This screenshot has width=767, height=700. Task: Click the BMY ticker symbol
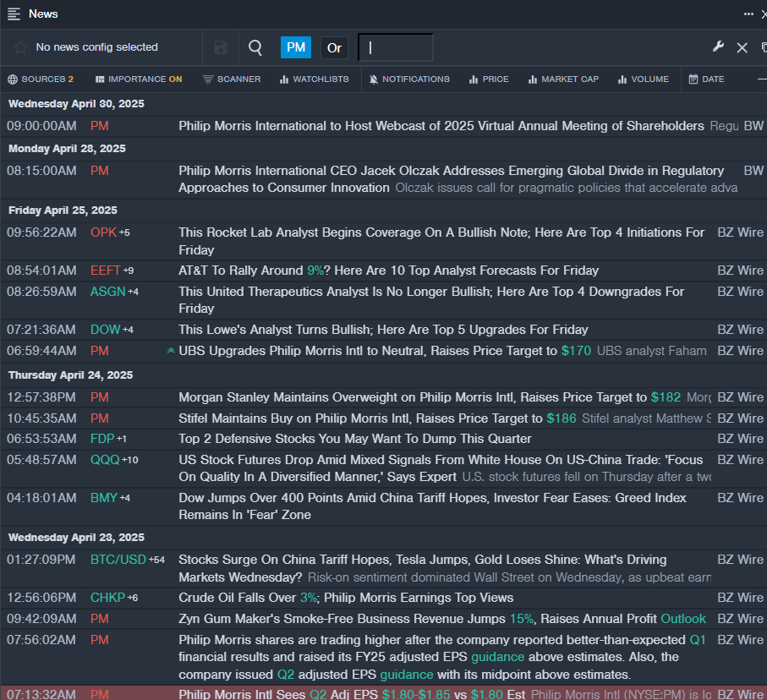point(104,498)
